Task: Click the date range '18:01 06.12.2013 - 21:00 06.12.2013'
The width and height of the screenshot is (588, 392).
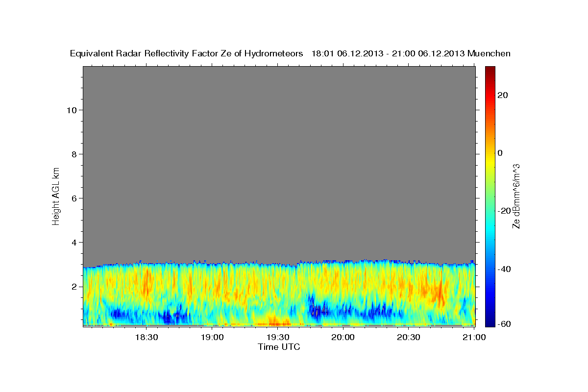Action: (x=388, y=53)
